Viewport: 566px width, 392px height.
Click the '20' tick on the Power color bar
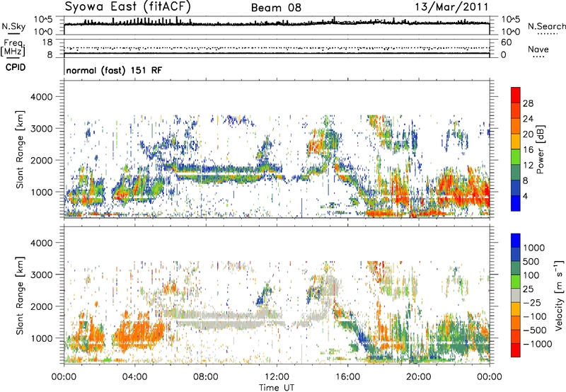pos(528,134)
